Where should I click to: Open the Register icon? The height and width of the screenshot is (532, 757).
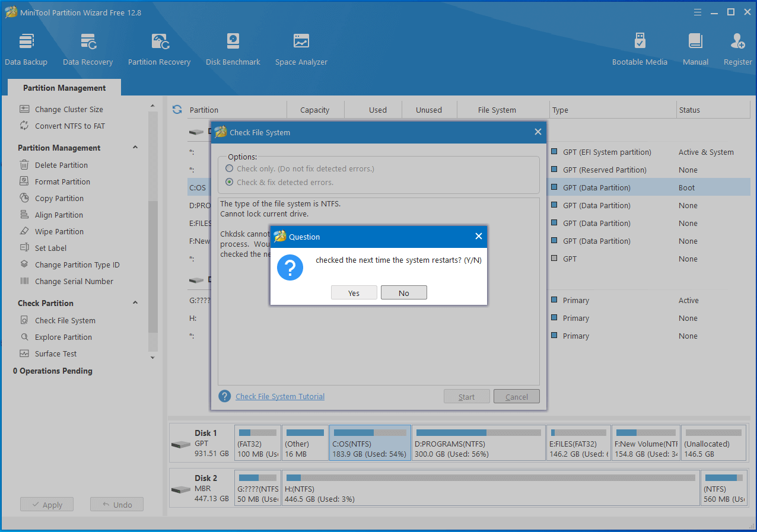point(737,50)
